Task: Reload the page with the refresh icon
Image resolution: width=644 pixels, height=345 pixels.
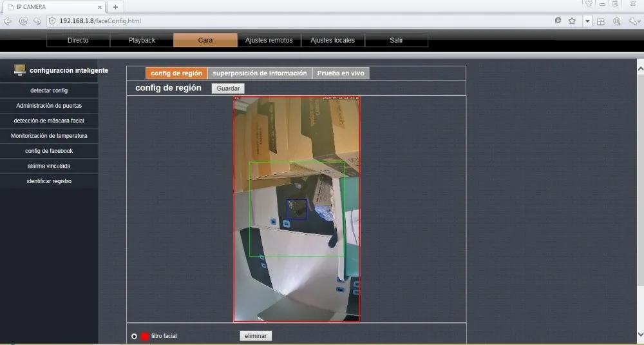Action: coord(23,21)
